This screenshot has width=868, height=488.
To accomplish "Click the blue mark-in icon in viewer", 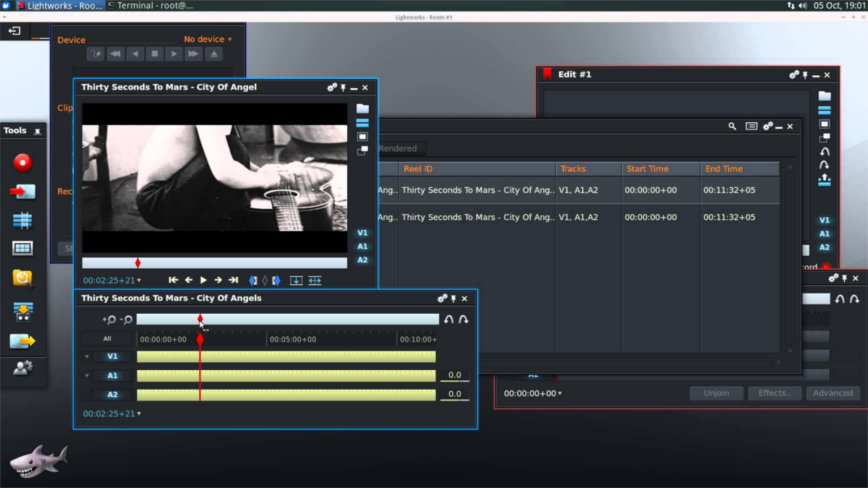I will tap(253, 281).
